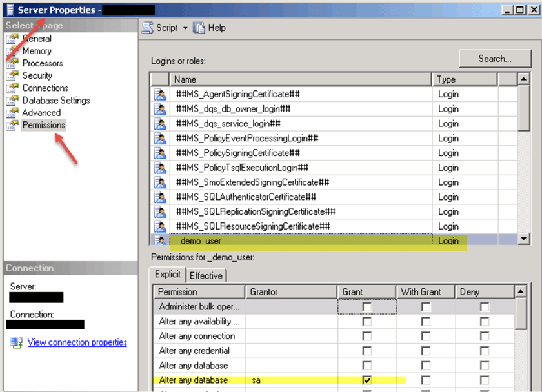The width and height of the screenshot is (542, 392).
Task: Switch to the Effective tab
Action: (x=206, y=275)
